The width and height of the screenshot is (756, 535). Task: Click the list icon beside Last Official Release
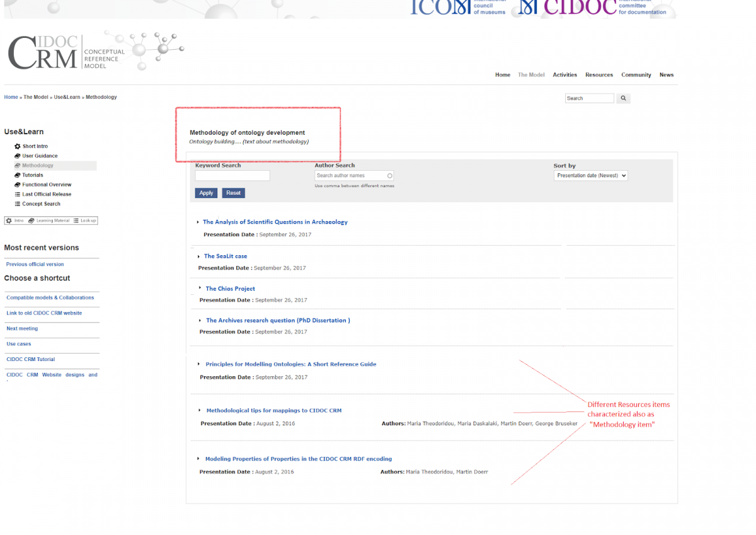tap(17, 194)
